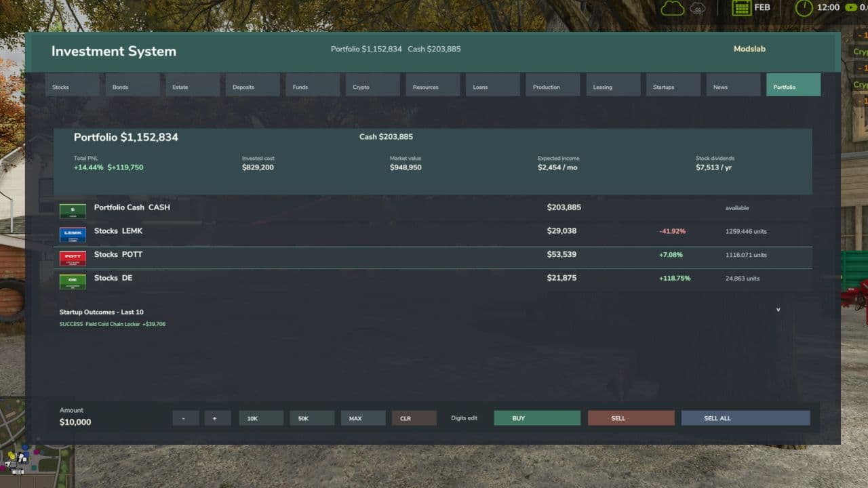Increase amount with the plus button
Screen dimensions: 868x488
coord(218,418)
